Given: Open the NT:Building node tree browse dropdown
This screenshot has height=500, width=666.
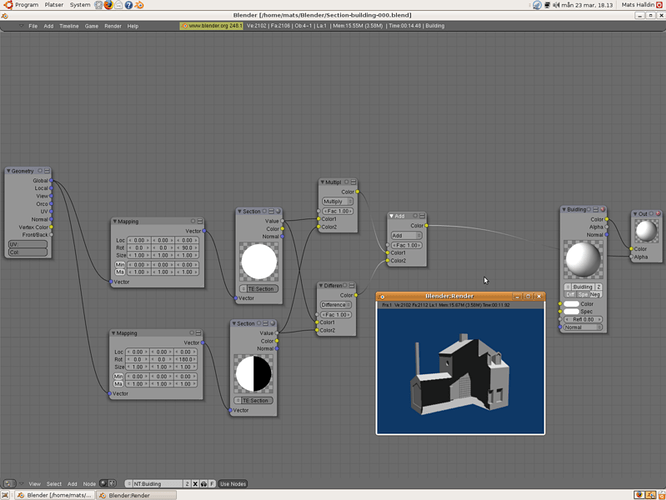Looking at the screenshot, I should pyautogui.click(x=129, y=483).
